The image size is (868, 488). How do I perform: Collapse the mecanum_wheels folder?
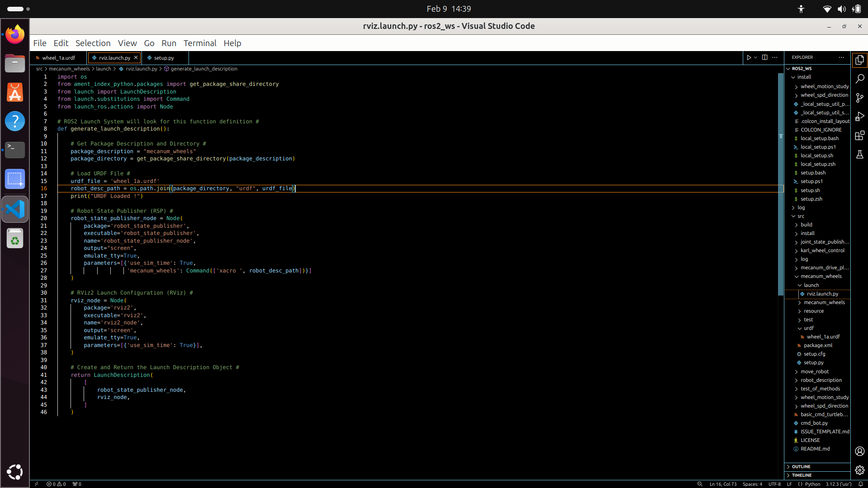click(x=817, y=276)
